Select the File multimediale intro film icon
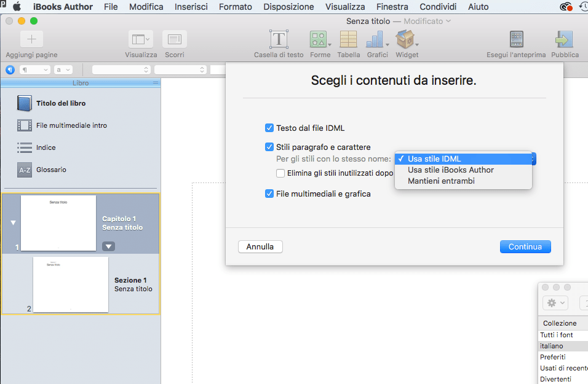The width and height of the screenshot is (588, 384). click(25, 125)
